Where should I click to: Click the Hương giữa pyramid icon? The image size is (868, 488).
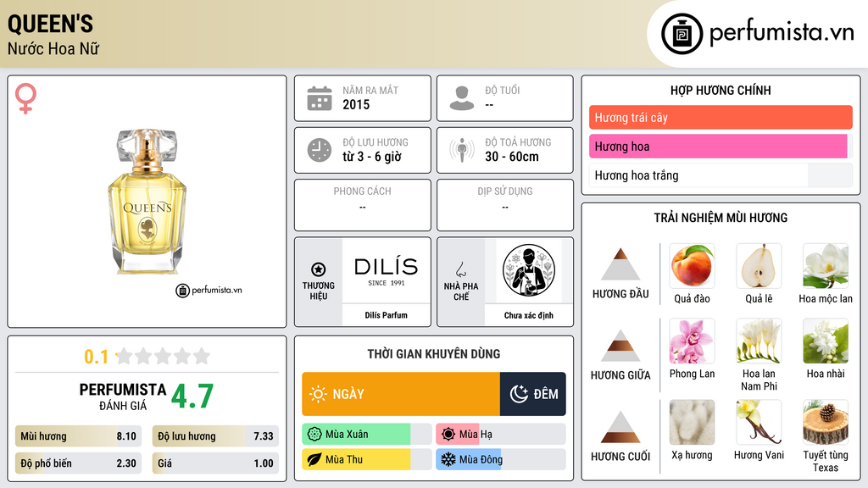(620, 346)
